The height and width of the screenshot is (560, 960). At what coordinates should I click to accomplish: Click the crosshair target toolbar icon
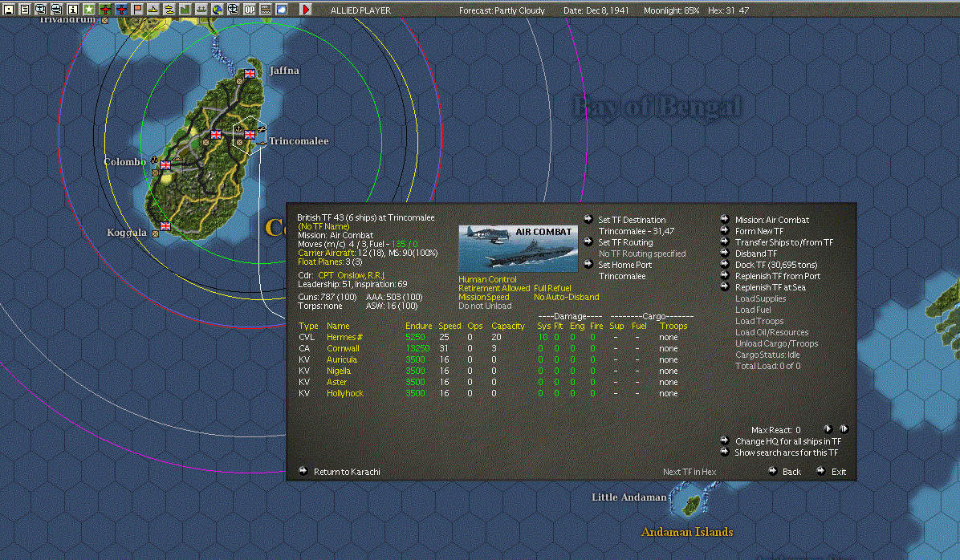(x=234, y=9)
